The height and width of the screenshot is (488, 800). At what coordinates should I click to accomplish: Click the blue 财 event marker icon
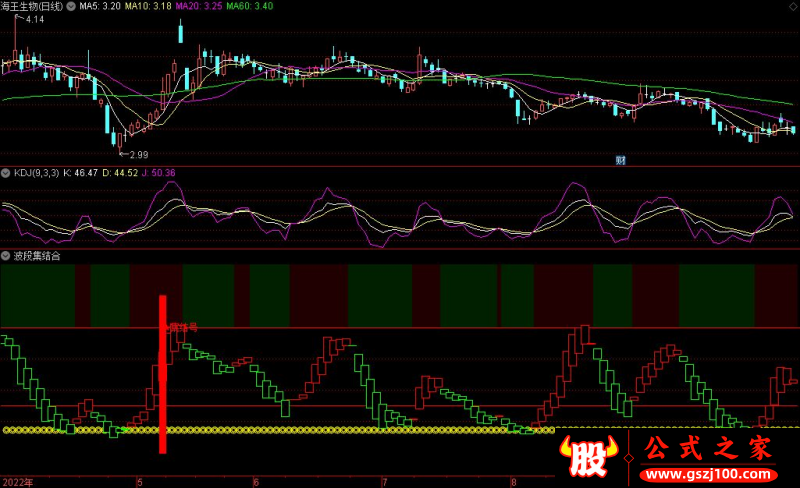[x=620, y=161]
